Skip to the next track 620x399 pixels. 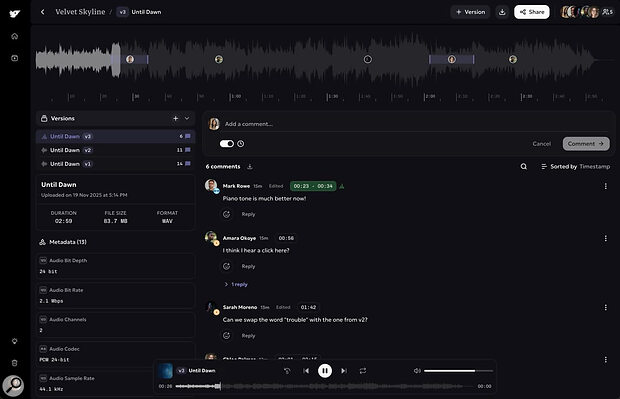coord(344,371)
